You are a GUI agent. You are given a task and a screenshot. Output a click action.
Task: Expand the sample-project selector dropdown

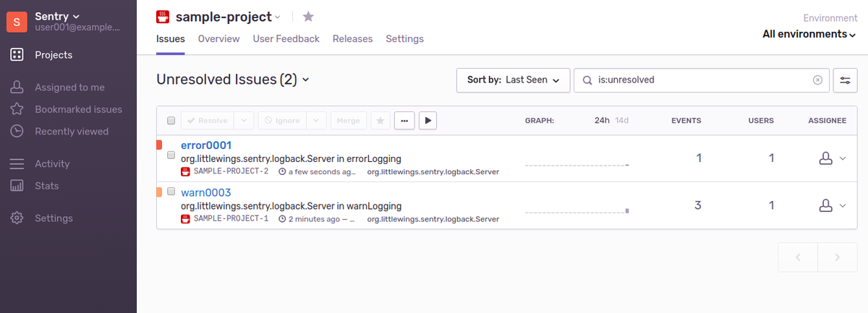pos(278,17)
